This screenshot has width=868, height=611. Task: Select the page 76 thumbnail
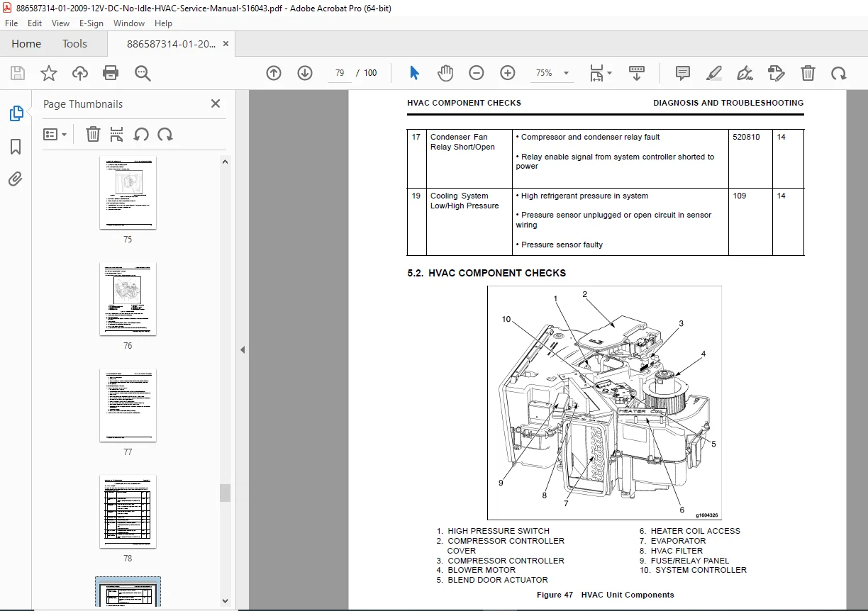point(128,299)
